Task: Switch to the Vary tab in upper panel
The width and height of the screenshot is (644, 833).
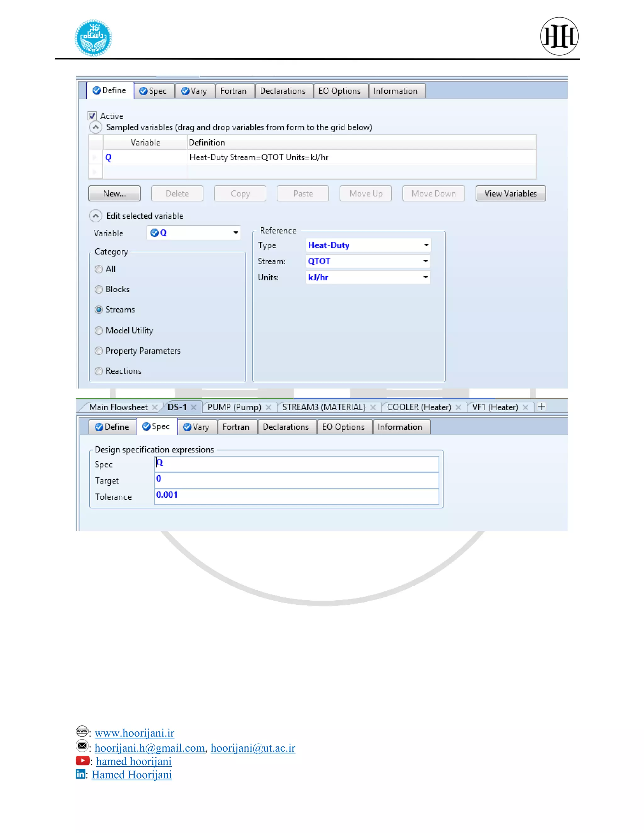Action: coord(195,91)
